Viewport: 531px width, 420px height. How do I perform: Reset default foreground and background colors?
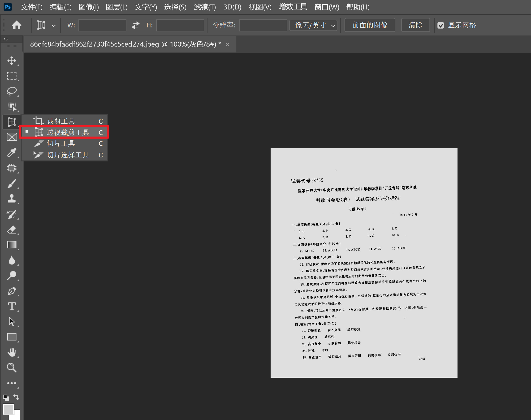pyautogui.click(x=6, y=397)
